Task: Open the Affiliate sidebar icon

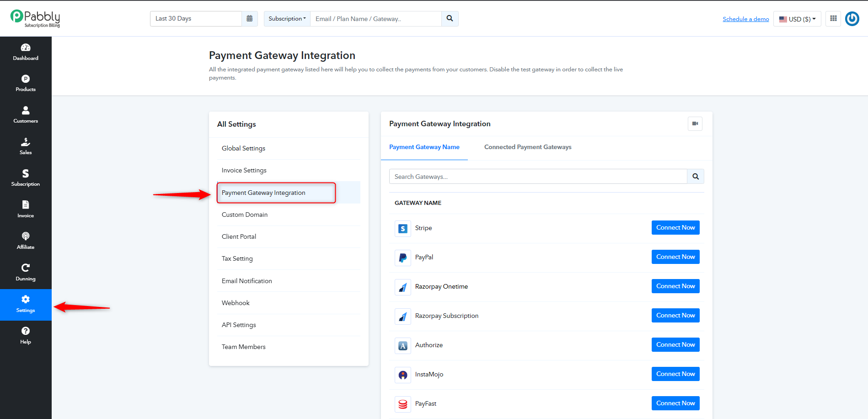Action: [x=26, y=241]
